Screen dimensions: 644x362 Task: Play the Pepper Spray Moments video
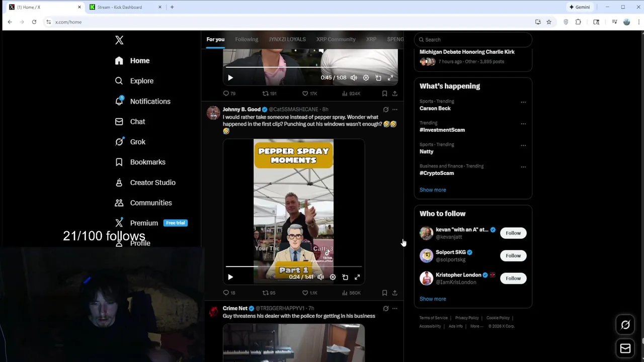(x=230, y=277)
